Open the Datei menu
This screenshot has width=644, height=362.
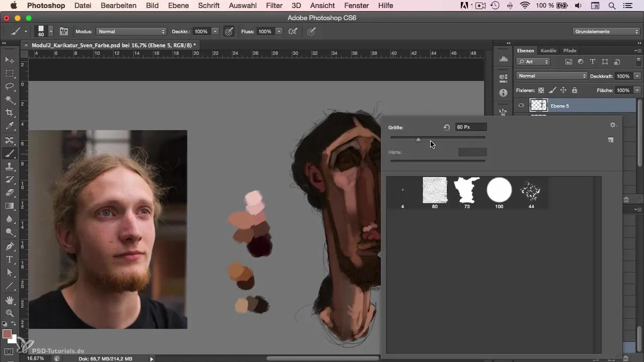83,6
